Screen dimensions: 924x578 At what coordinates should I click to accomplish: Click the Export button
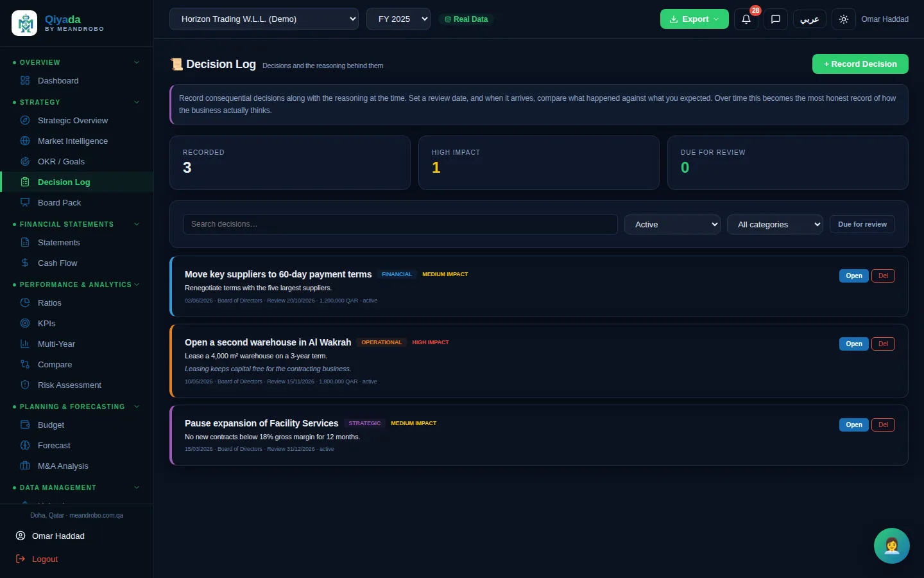pyautogui.click(x=694, y=19)
